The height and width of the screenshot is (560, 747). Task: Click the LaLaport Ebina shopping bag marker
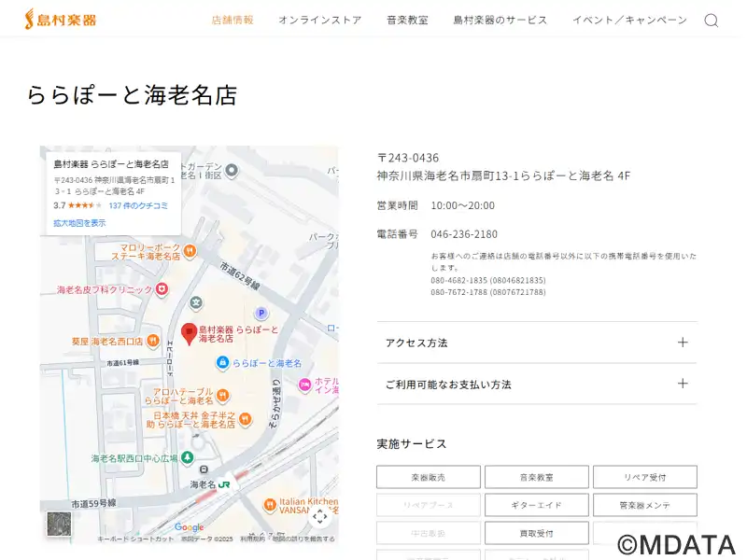pos(222,362)
